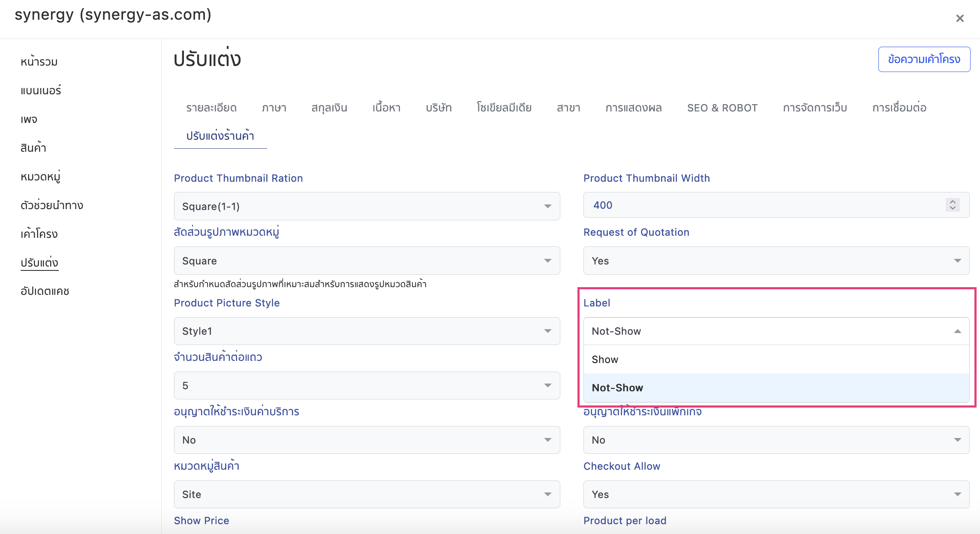Image resolution: width=980 pixels, height=534 pixels.
Task: Open the การแสดงผล tab
Action: coord(634,108)
